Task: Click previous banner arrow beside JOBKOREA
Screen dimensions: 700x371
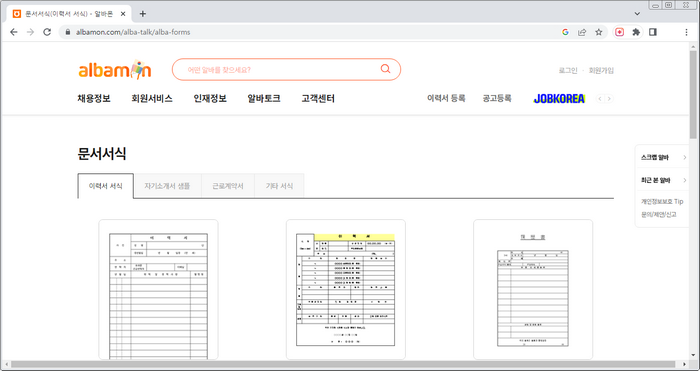Action: (x=600, y=99)
